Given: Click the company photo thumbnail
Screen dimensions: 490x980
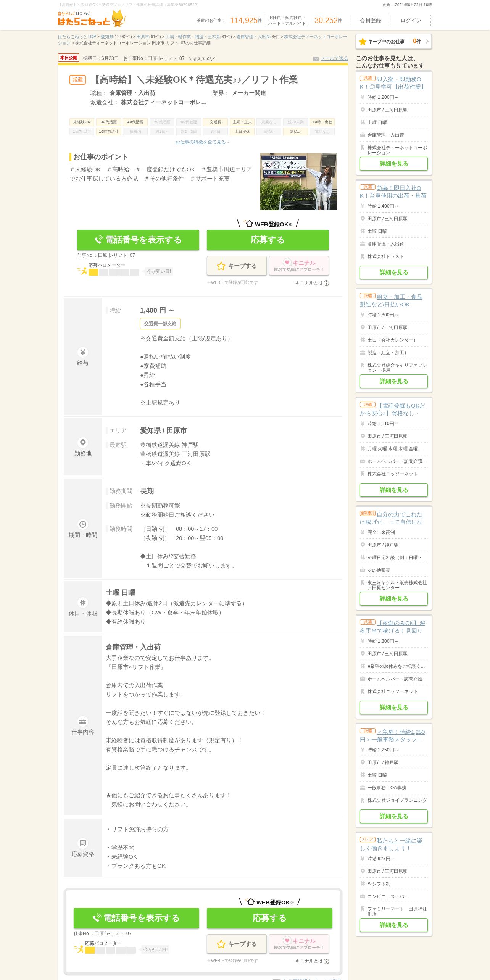Looking at the screenshot, I should click(298, 182).
